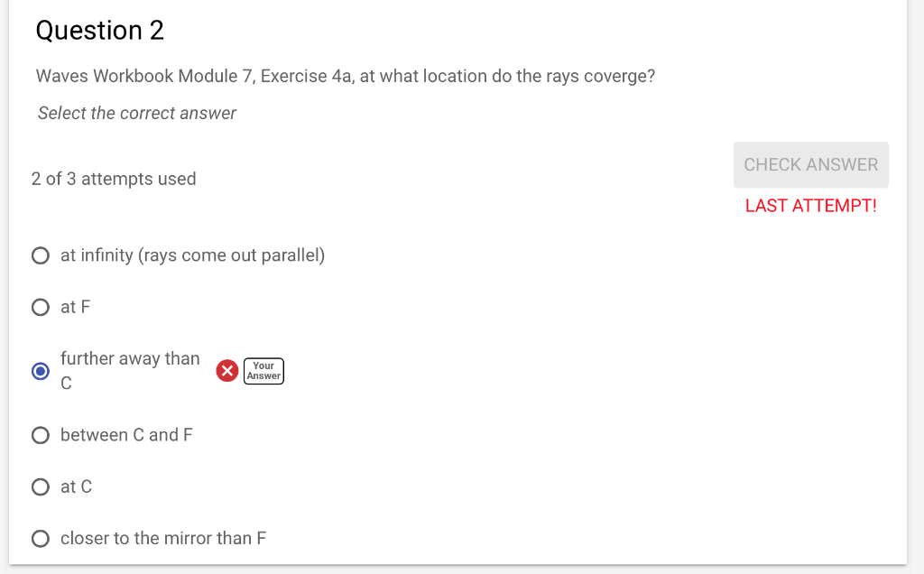Click the 'closer to the mirror than F' text

tap(162, 538)
